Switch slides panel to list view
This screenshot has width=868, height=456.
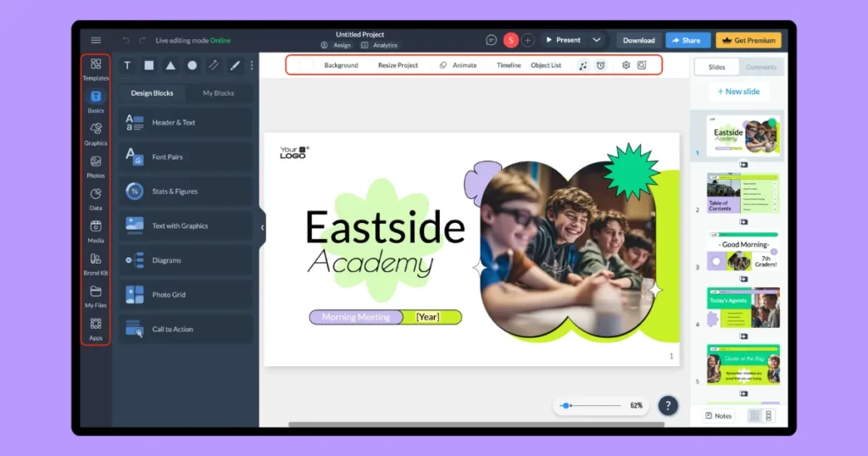(x=769, y=416)
